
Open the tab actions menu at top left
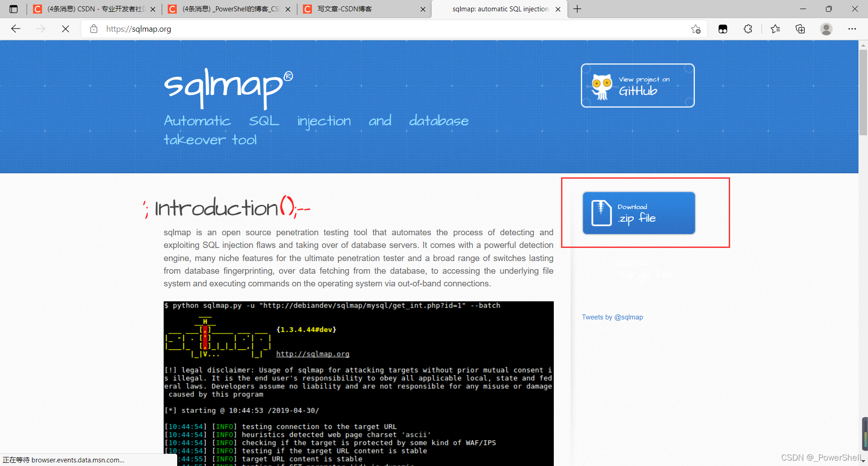pyautogui.click(x=14, y=9)
